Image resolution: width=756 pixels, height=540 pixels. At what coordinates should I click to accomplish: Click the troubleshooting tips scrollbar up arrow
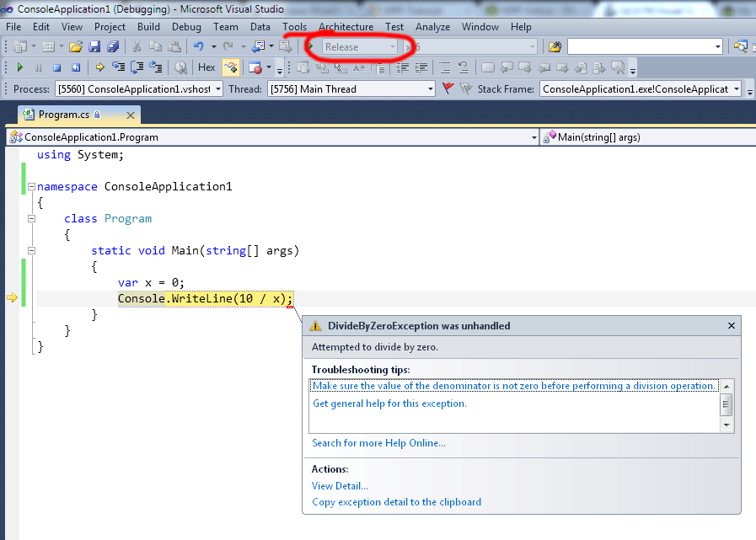727,387
